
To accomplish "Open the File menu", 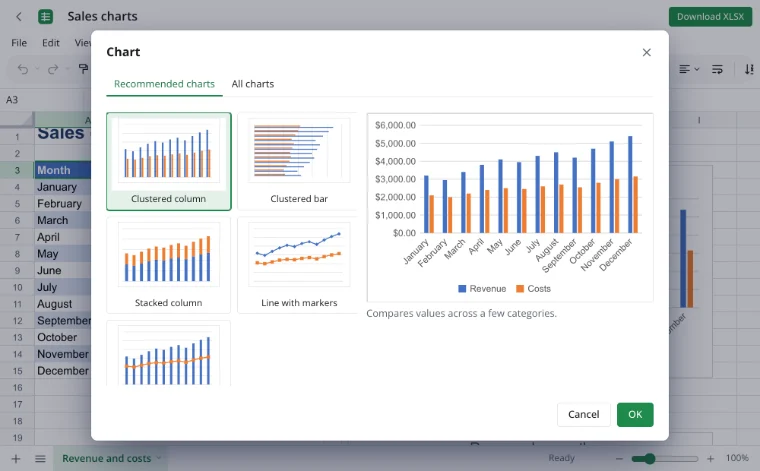I will pyautogui.click(x=19, y=43).
